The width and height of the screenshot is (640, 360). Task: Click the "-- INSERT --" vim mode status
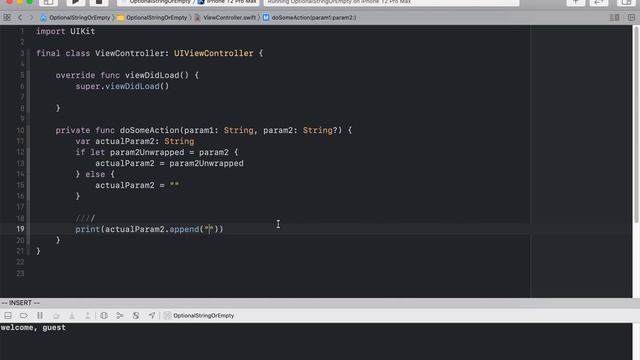tap(20, 303)
